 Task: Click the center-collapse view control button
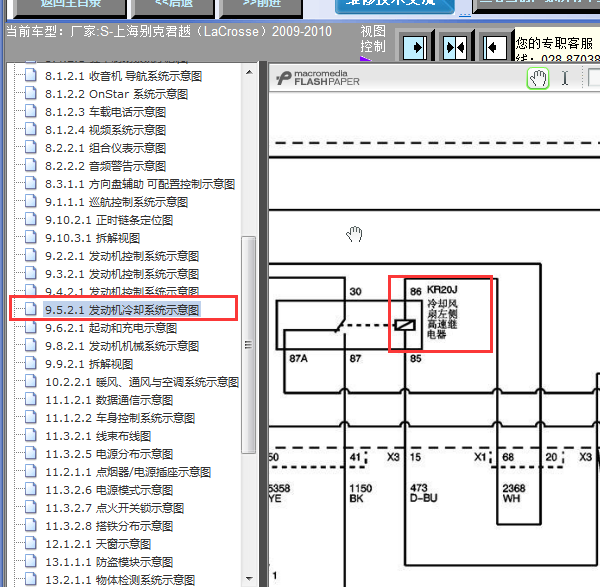click(455, 47)
